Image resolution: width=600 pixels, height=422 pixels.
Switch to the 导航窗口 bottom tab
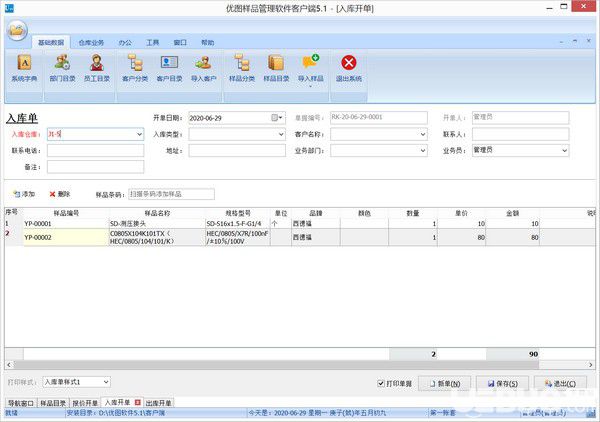point(21,403)
